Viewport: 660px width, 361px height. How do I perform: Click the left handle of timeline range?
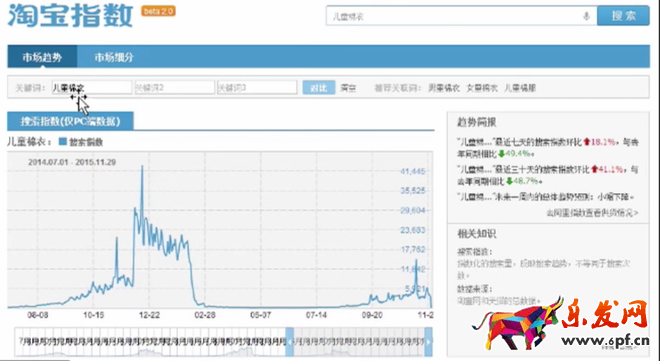pos(290,342)
